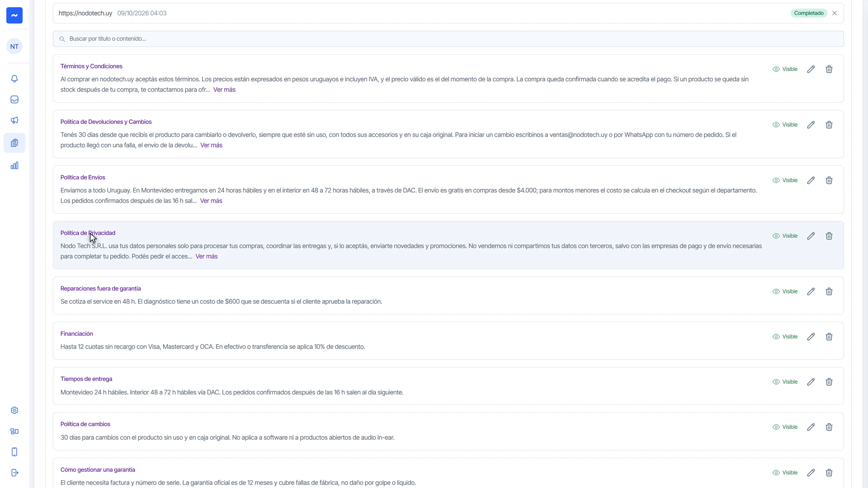The image size is (868, 488).
Task: Expand Ver más in Política de Envíos
Action: [211, 201]
